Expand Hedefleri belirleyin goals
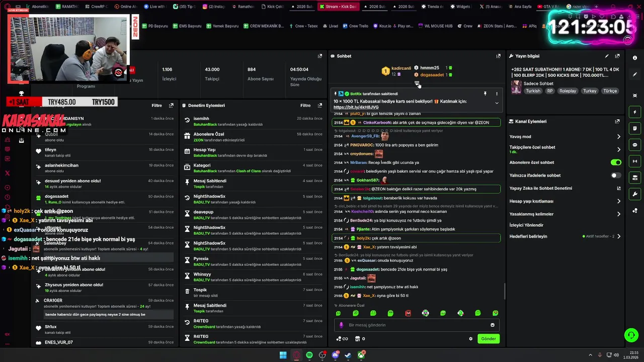The image size is (644, 362). point(565,236)
